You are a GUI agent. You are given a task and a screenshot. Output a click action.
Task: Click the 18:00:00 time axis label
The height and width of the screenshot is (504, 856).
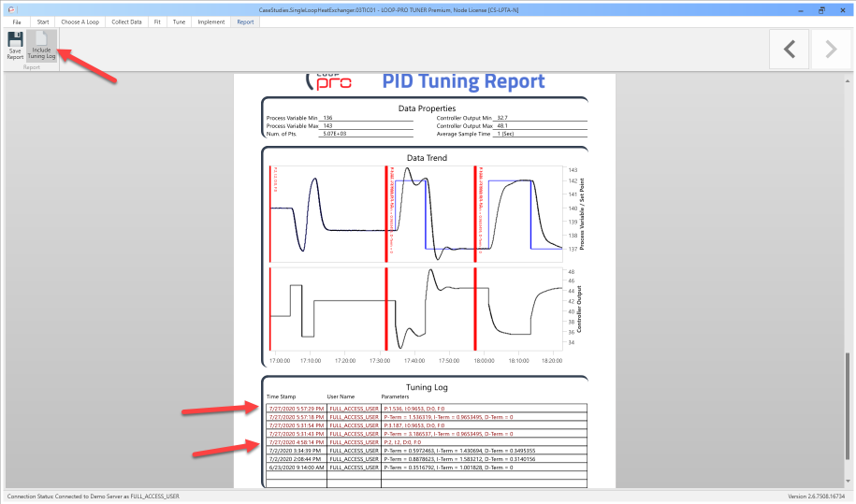[x=484, y=361]
